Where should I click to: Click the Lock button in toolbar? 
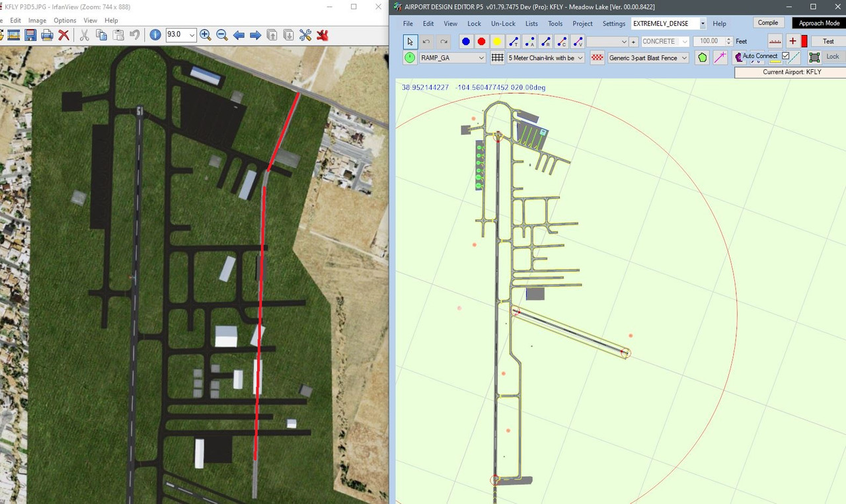pyautogui.click(x=833, y=57)
